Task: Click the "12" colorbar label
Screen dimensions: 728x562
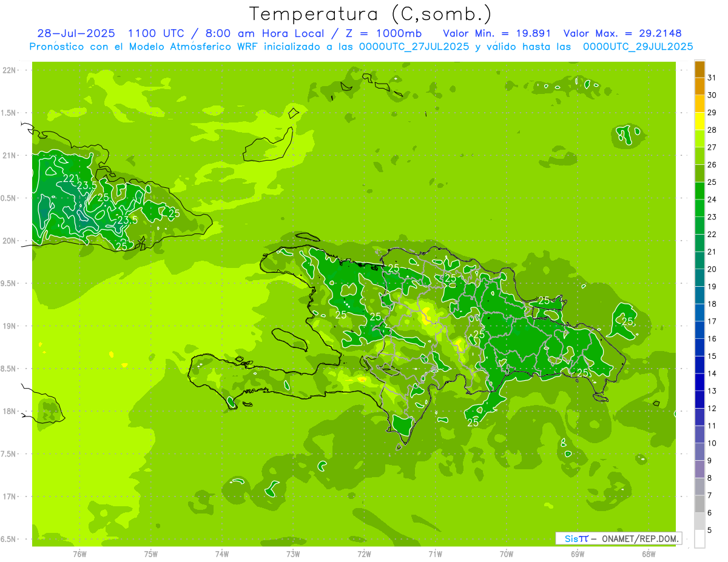Action: coord(712,409)
